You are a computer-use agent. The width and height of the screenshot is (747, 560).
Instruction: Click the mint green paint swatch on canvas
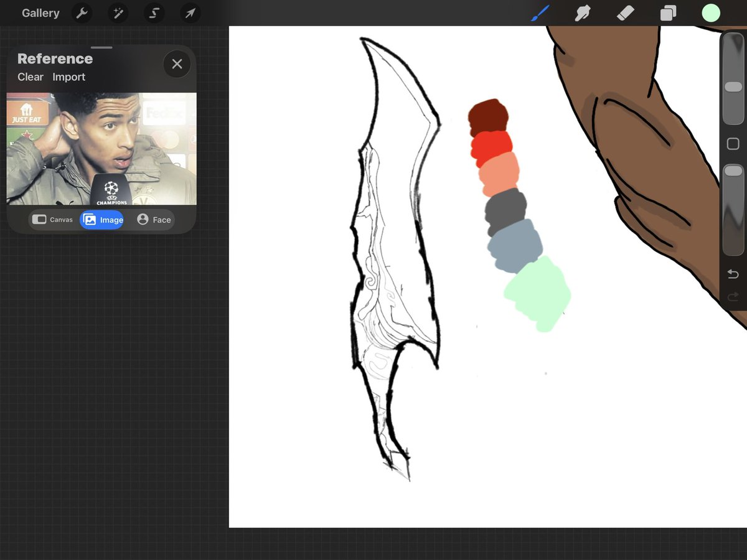pyautogui.click(x=538, y=293)
